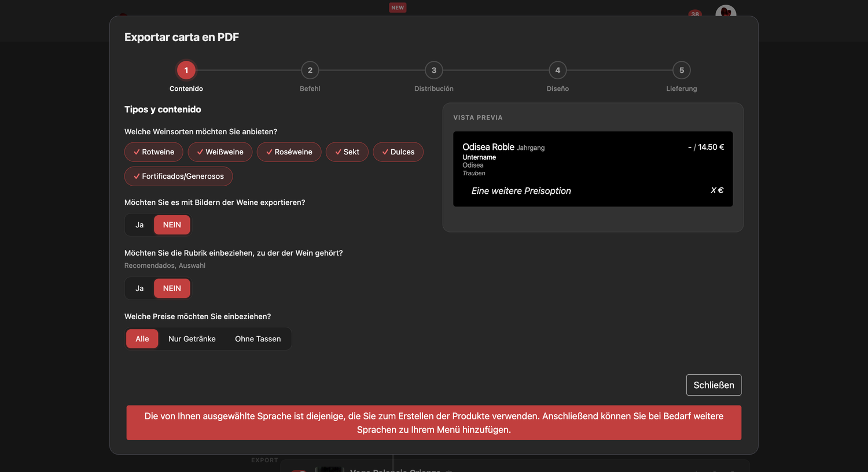Toggle the Dulces wine type chip
The image size is (868, 472).
(x=398, y=152)
